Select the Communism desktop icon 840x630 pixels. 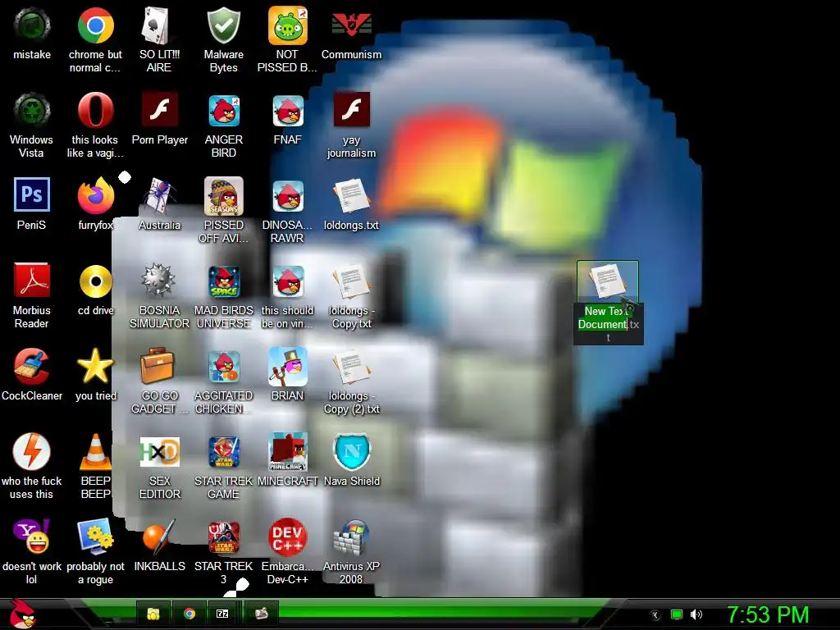click(351, 25)
